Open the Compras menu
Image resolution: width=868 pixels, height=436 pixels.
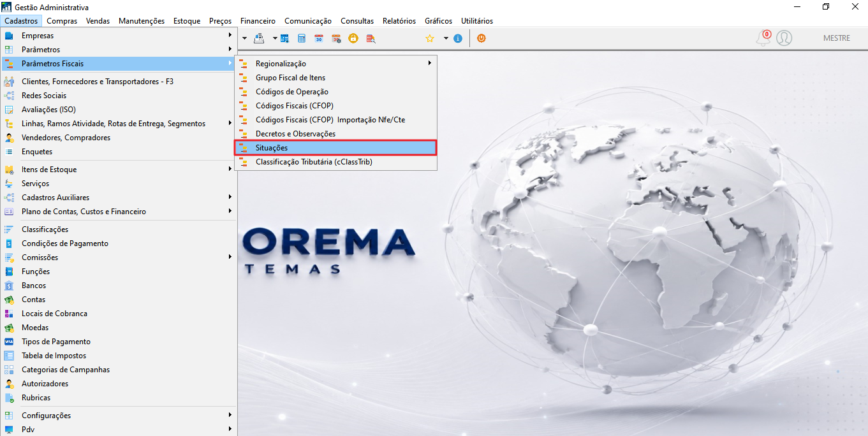coord(62,21)
